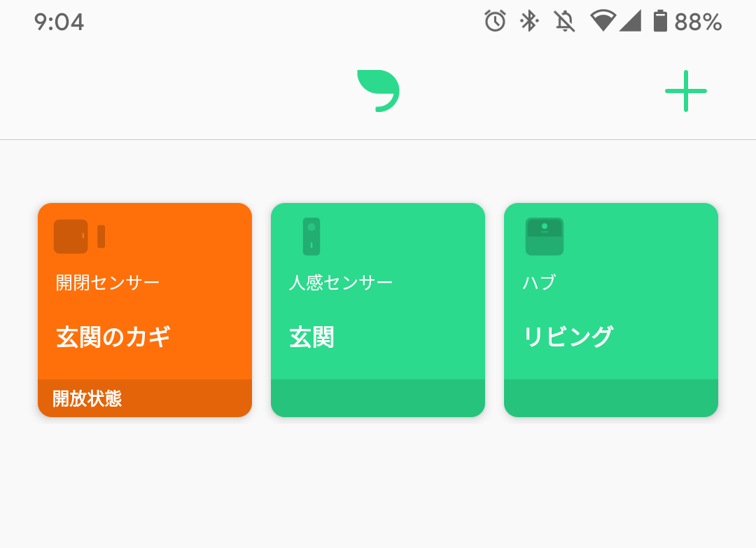756x548 pixels.
Task: Tap the 開放状態 status strip
Action: [x=145, y=399]
